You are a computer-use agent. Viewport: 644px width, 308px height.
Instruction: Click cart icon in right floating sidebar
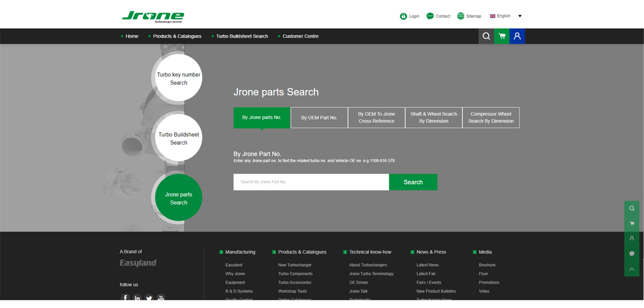coord(632,223)
